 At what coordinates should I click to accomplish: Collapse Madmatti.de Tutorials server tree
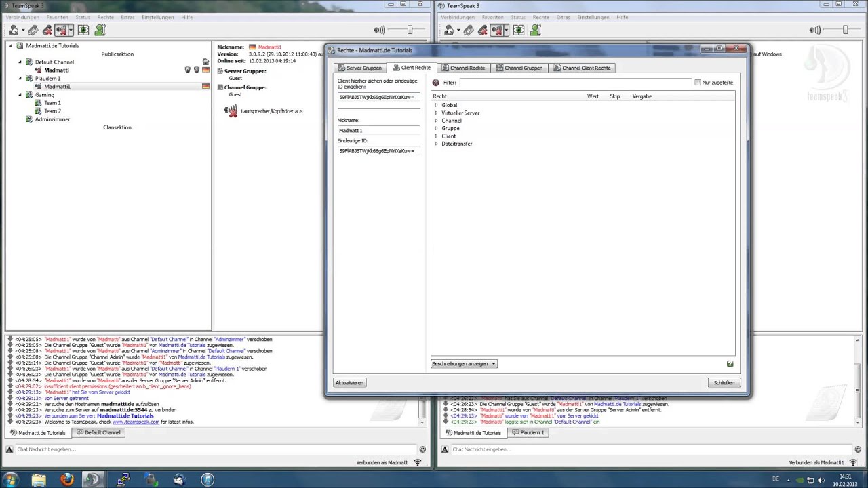click(11, 45)
